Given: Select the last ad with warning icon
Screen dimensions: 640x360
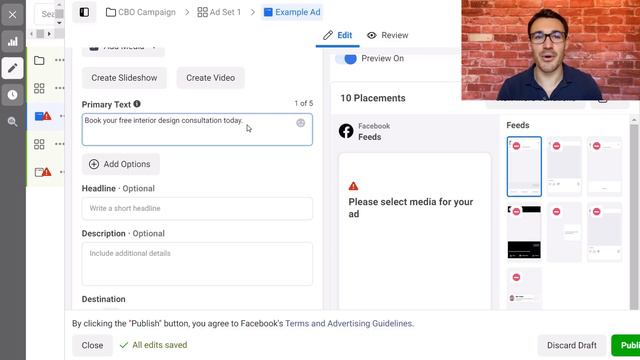Looking at the screenshot, I should (x=43, y=172).
